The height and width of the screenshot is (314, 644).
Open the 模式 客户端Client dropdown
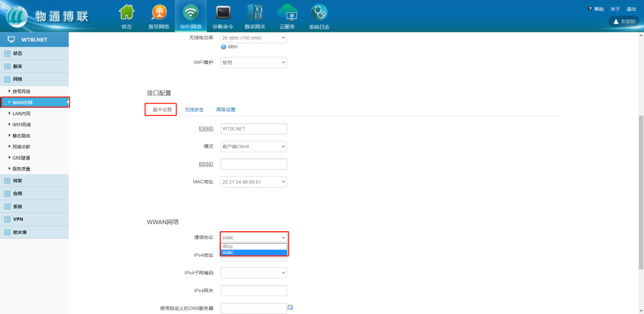(254, 146)
